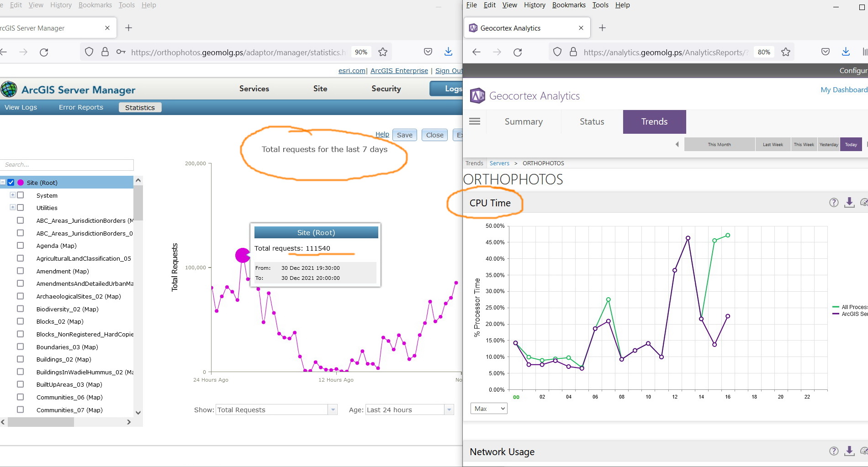The width and height of the screenshot is (868, 467).
Task: Open new tab in Geocortex browser window
Action: pyautogui.click(x=603, y=28)
